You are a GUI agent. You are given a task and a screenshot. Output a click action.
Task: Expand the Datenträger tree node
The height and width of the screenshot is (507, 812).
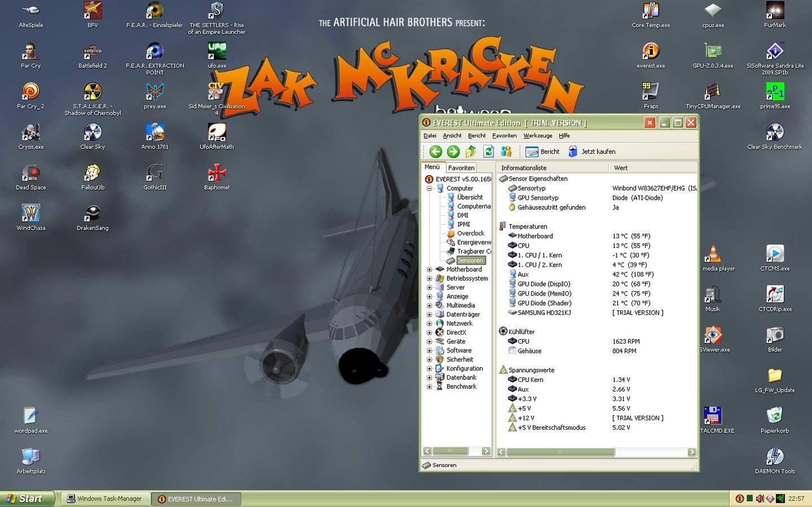click(x=429, y=315)
